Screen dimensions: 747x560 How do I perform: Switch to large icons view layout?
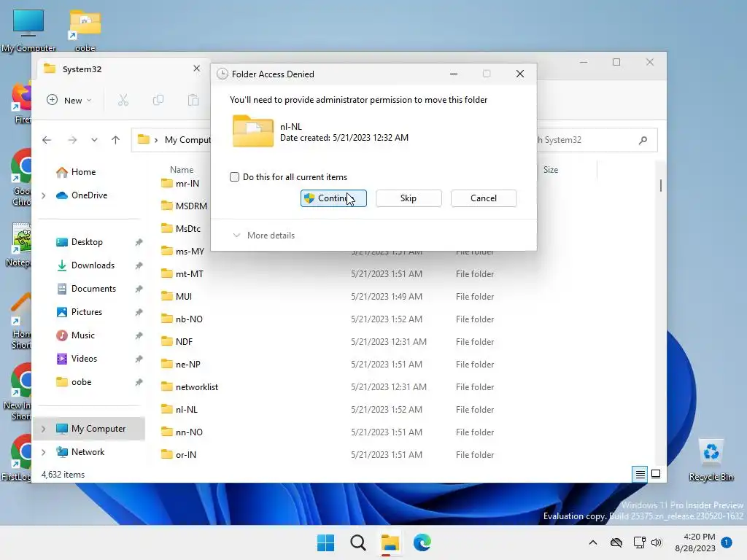[x=656, y=474]
